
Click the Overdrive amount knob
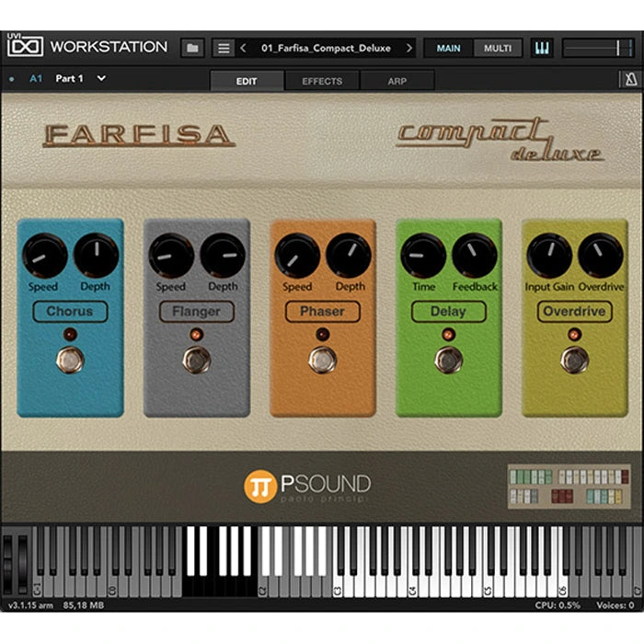tap(601, 256)
